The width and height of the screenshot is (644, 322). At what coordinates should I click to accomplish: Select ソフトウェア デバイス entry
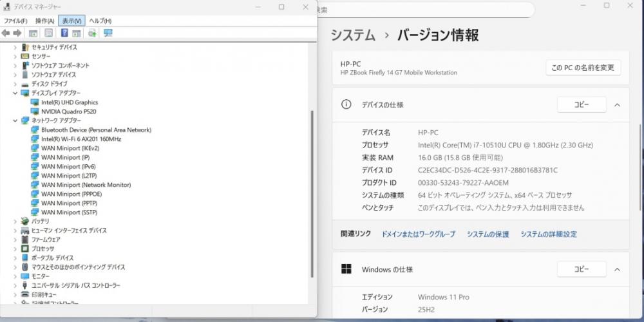[x=54, y=75]
